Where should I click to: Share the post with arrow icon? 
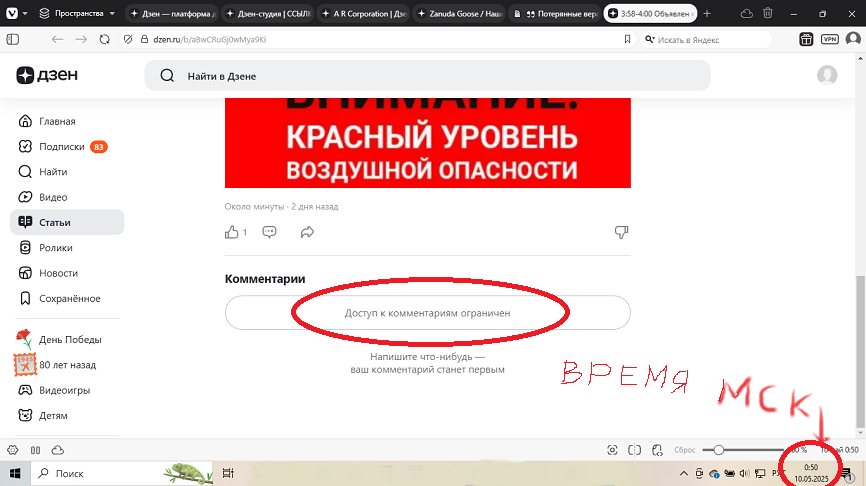click(307, 232)
